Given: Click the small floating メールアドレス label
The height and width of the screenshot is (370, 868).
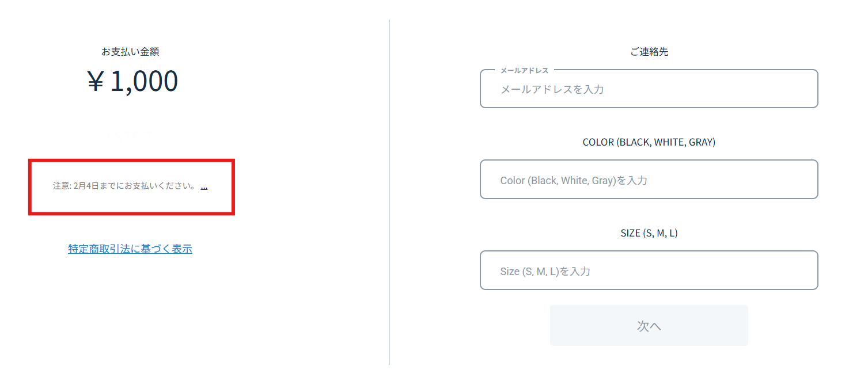Looking at the screenshot, I should [524, 70].
